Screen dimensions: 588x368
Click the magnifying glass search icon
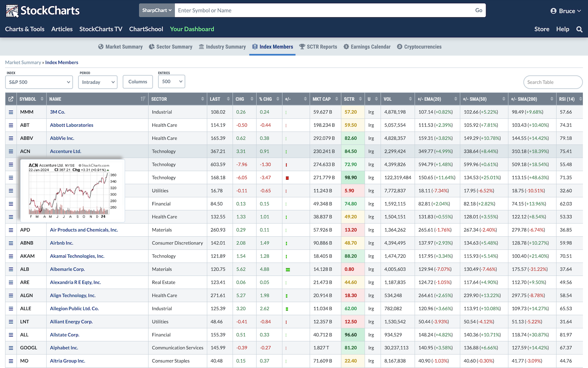point(579,29)
